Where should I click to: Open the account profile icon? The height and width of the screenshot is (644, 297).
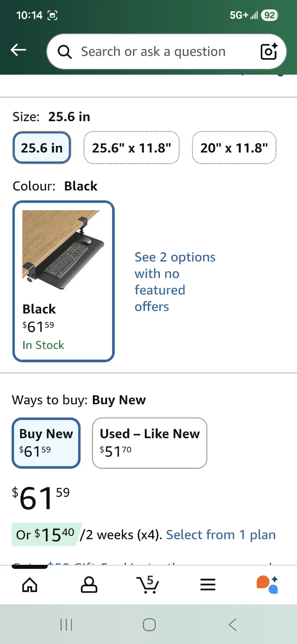[89, 585]
